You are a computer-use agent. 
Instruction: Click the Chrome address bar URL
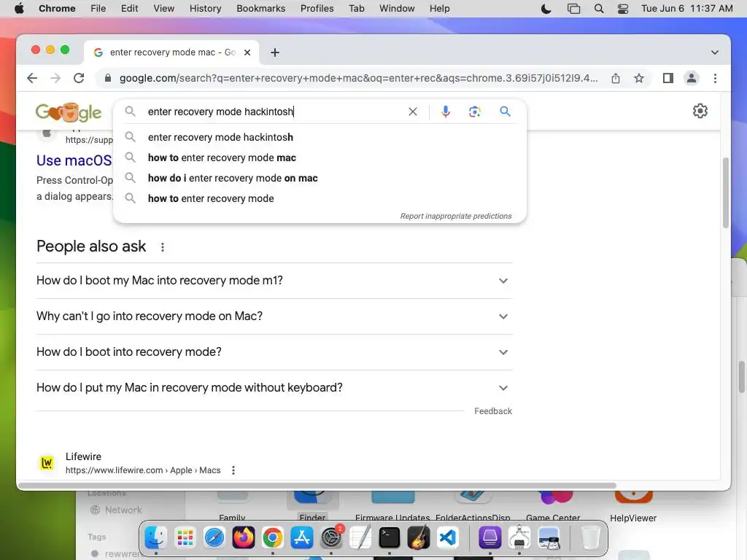click(358, 78)
